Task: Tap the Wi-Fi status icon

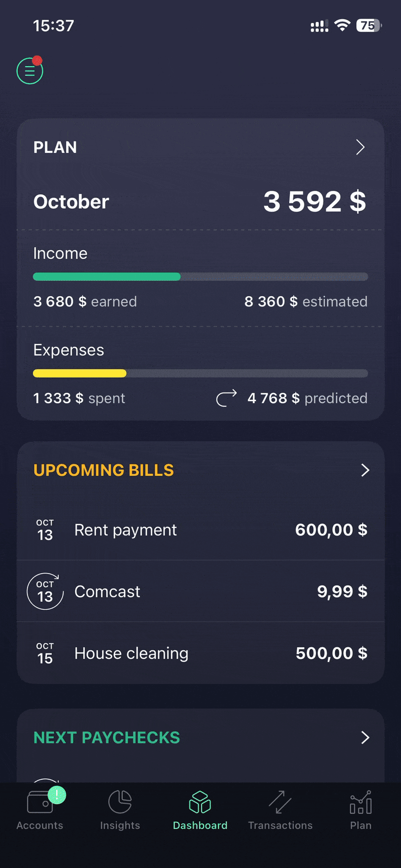Action: coord(342,26)
